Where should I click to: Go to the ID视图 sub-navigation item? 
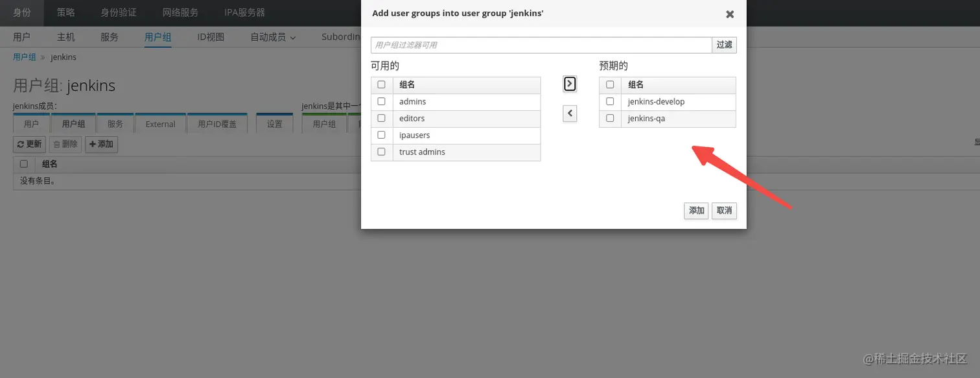tap(211, 37)
